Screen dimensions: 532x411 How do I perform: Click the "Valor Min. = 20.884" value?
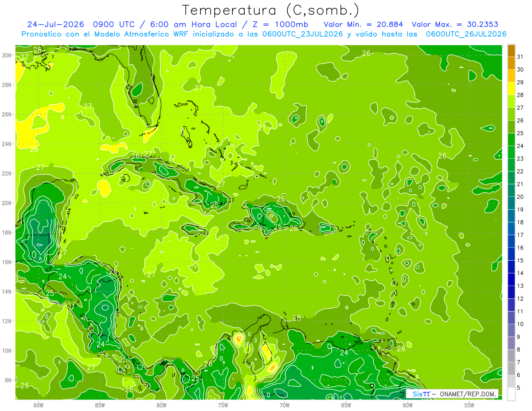point(363,24)
